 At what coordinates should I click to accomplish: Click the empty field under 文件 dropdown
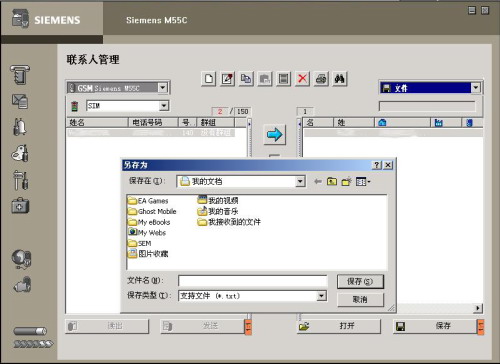(427, 106)
